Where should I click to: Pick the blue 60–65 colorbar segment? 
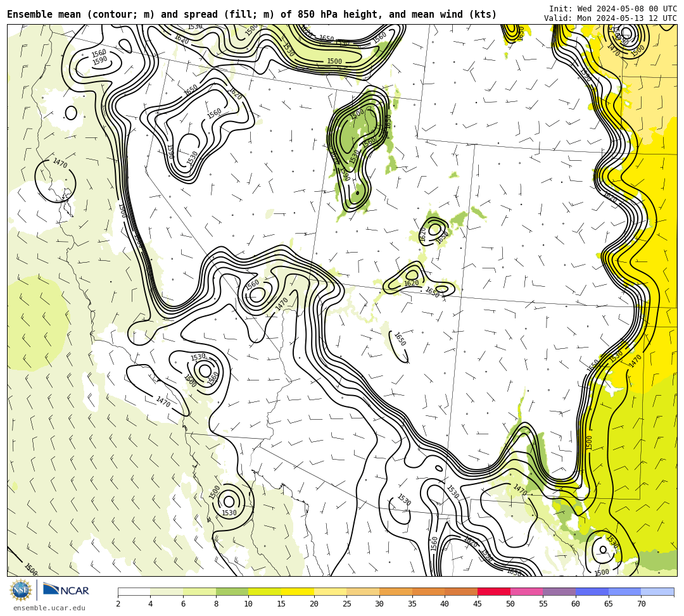coord(592,591)
